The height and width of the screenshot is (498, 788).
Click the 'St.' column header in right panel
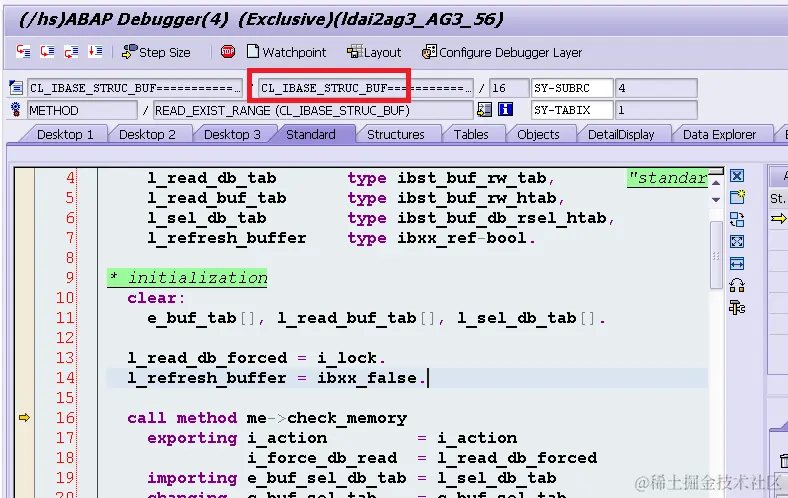tap(778, 198)
